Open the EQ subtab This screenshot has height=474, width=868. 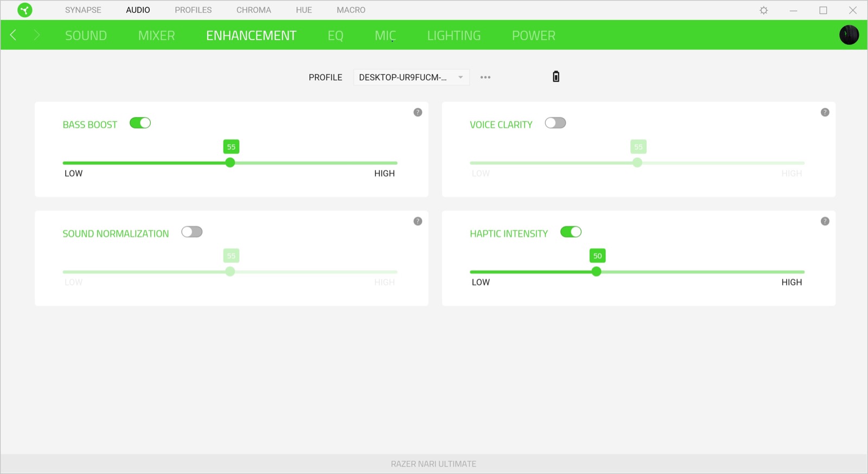pos(335,35)
